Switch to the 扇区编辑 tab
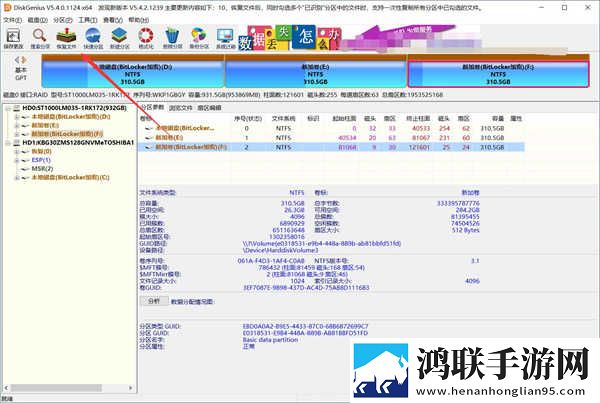 [209, 108]
